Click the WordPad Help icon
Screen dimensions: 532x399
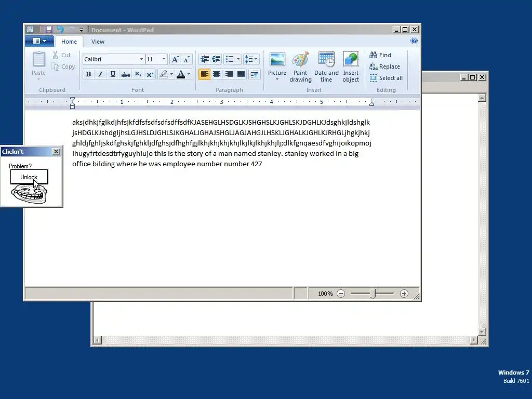pyautogui.click(x=414, y=41)
